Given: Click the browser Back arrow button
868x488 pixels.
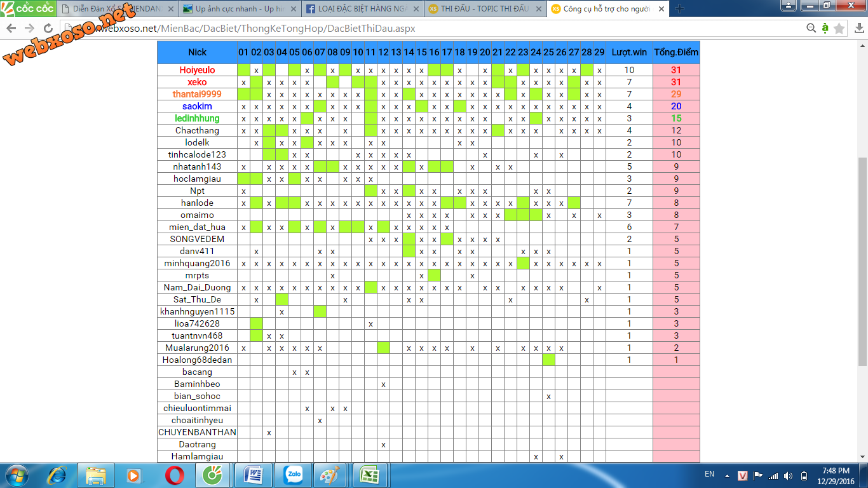Looking at the screenshot, I should (x=11, y=29).
